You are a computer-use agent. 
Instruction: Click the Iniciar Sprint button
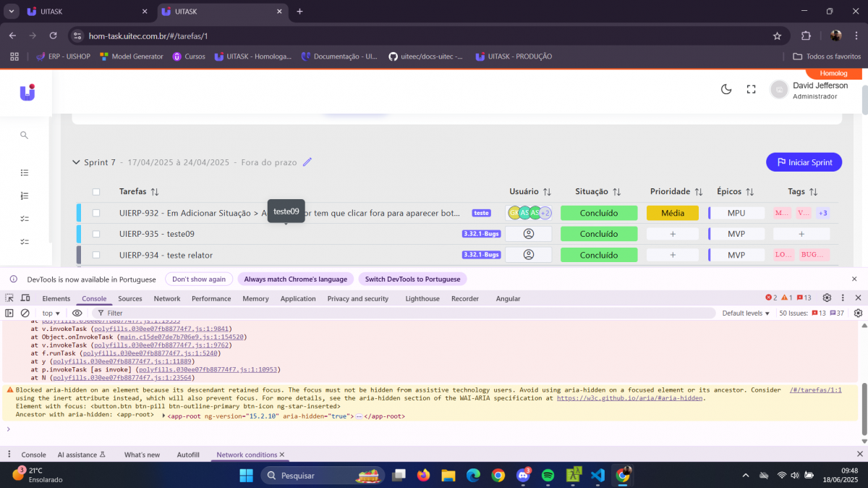(x=804, y=162)
